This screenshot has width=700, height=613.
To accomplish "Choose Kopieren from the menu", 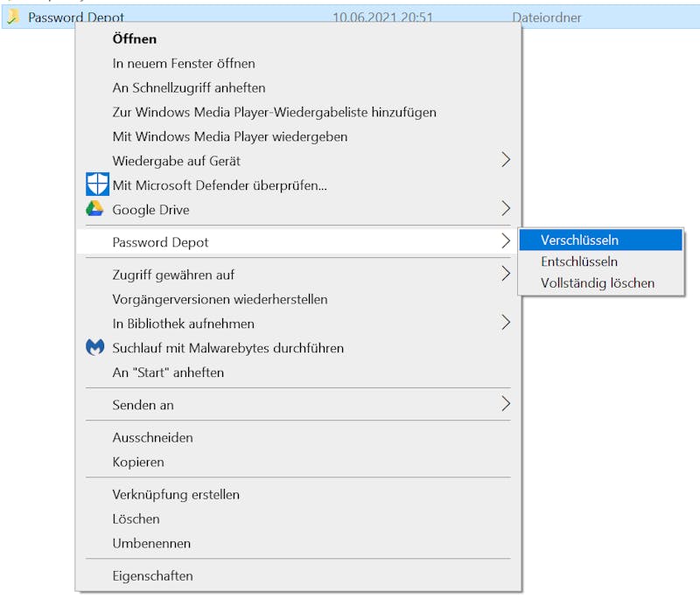I will (298, 462).
